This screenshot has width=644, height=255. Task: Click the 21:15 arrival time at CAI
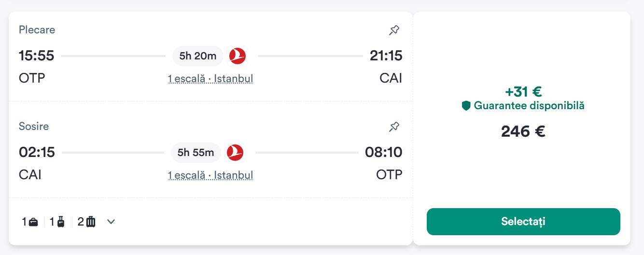click(x=386, y=56)
